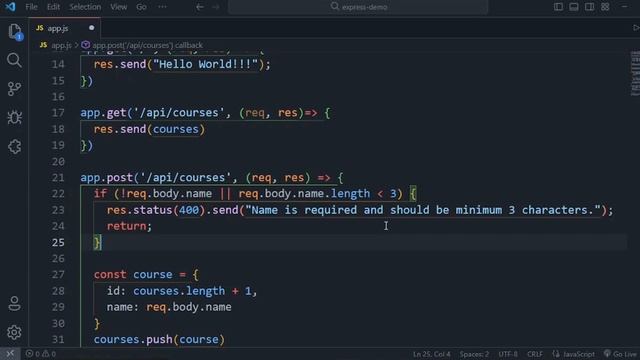Change encoding via UTF-8
640x360 pixels.
click(x=508, y=354)
